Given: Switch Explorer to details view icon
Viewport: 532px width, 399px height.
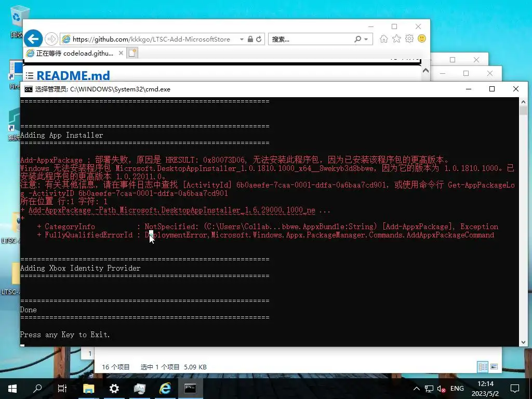Looking at the screenshot, I should [483, 367].
